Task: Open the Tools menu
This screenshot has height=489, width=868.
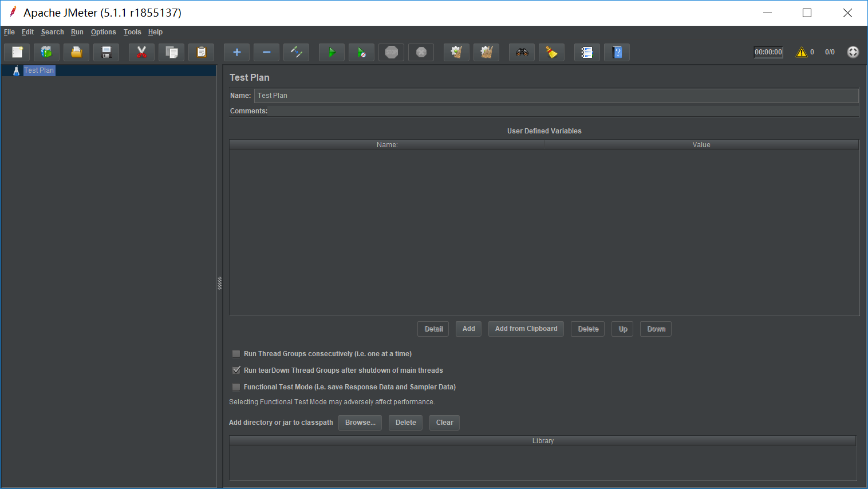Action: (x=132, y=32)
